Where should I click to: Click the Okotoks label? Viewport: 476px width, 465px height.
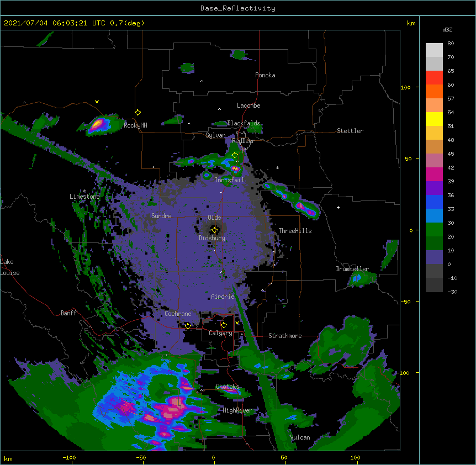point(228,387)
